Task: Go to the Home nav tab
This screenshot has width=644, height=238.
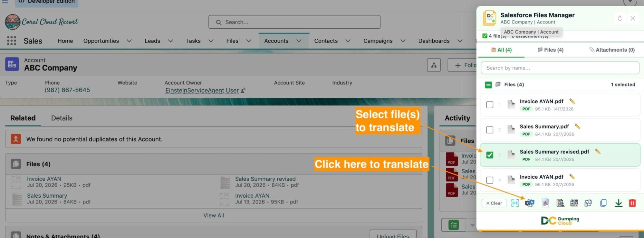Action: [65, 41]
